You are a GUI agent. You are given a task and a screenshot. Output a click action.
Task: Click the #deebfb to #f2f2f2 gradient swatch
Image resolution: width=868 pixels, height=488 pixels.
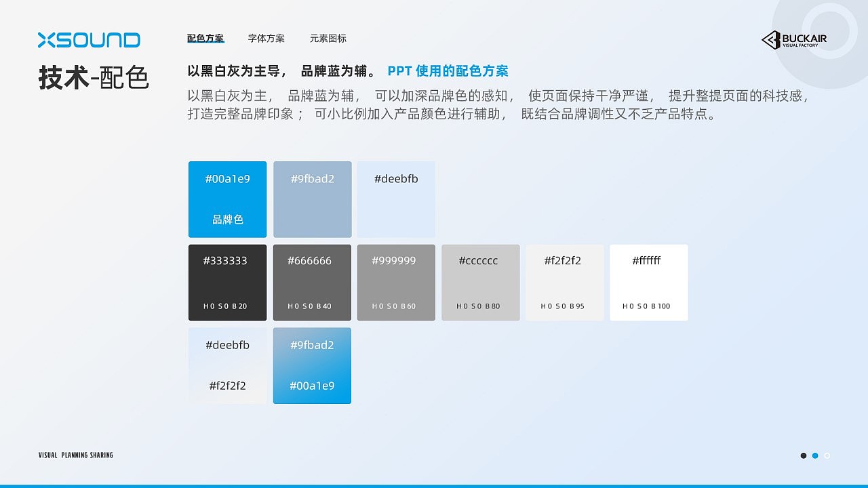[x=227, y=365]
